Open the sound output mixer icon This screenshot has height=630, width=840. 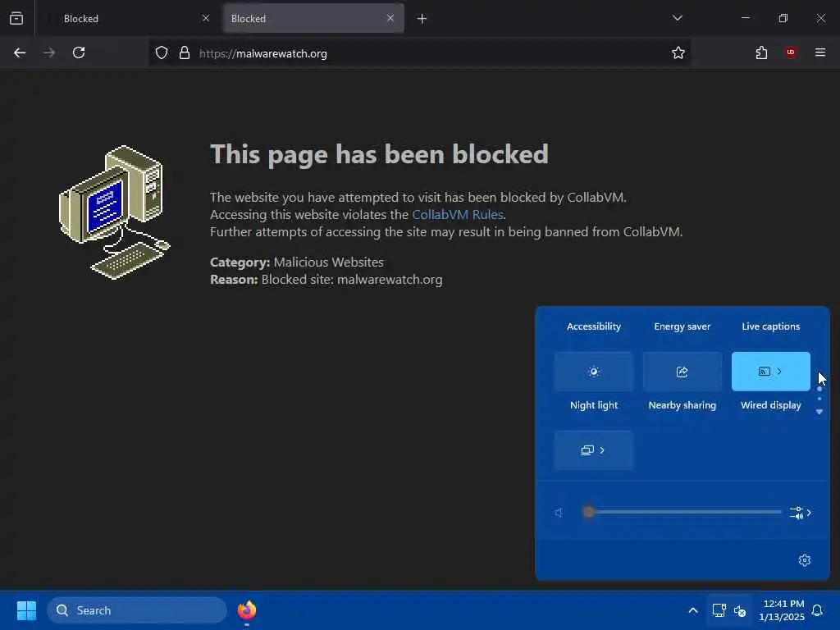click(796, 513)
